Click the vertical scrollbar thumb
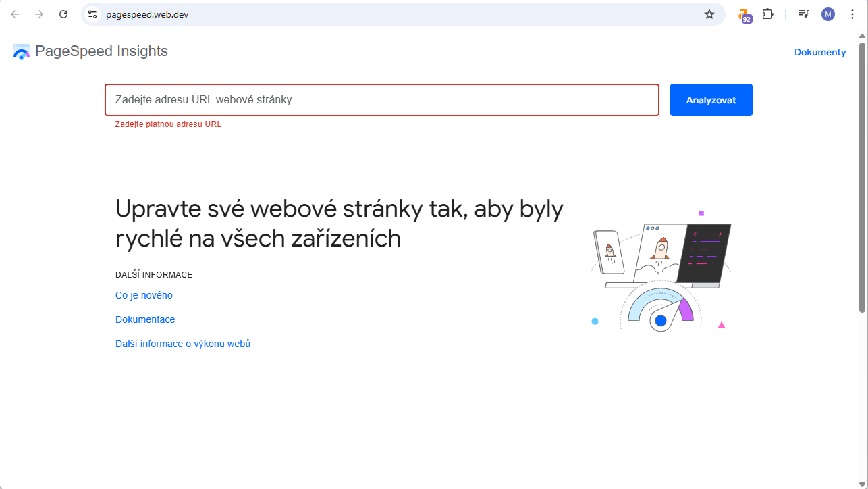 point(862,177)
